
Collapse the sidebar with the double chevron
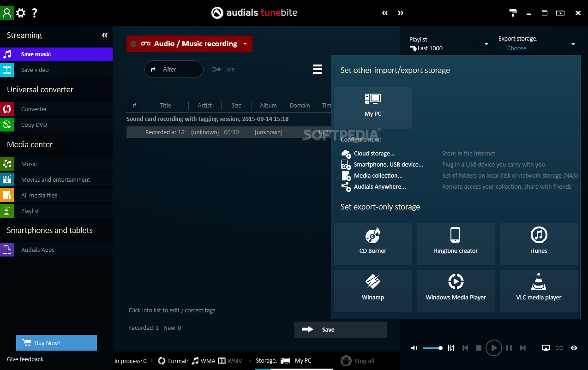point(105,35)
